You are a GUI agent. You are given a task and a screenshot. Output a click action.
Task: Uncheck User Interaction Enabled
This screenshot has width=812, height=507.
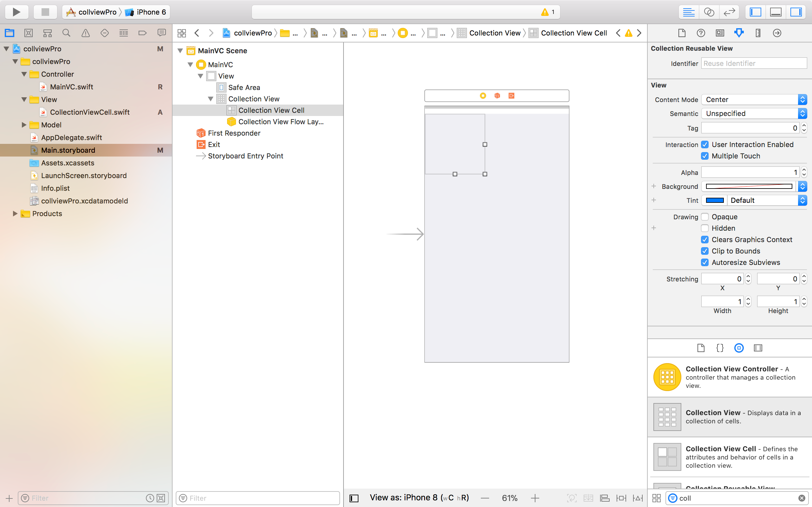(x=705, y=144)
